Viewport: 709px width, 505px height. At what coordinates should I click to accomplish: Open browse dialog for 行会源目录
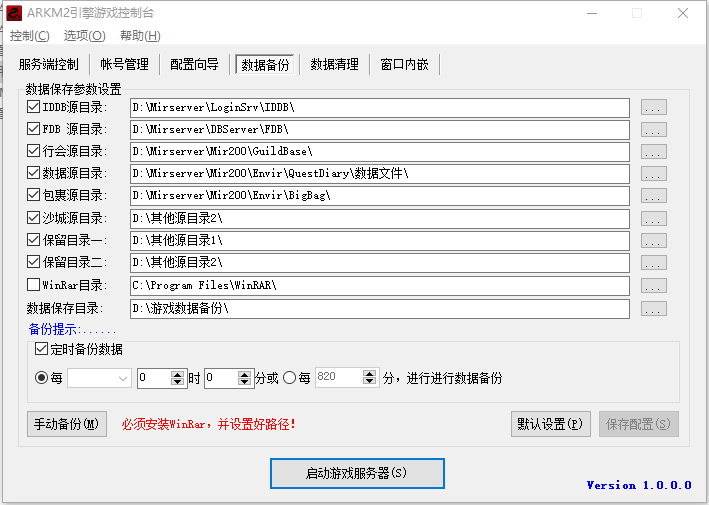[x=653, y=152]
